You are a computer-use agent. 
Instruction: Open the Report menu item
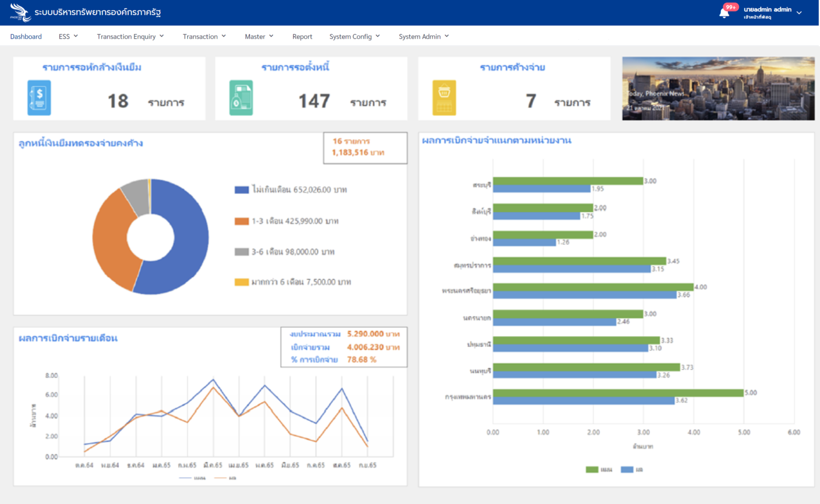[302, 36]
